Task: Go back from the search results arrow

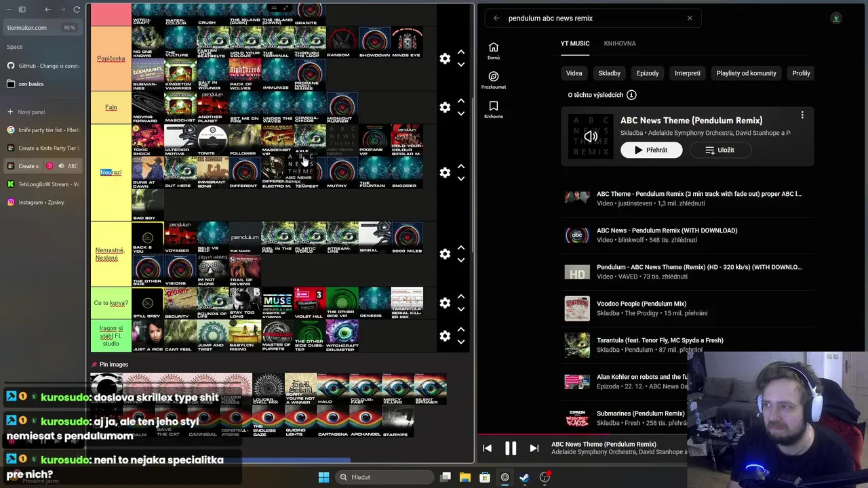Action: 496,18
